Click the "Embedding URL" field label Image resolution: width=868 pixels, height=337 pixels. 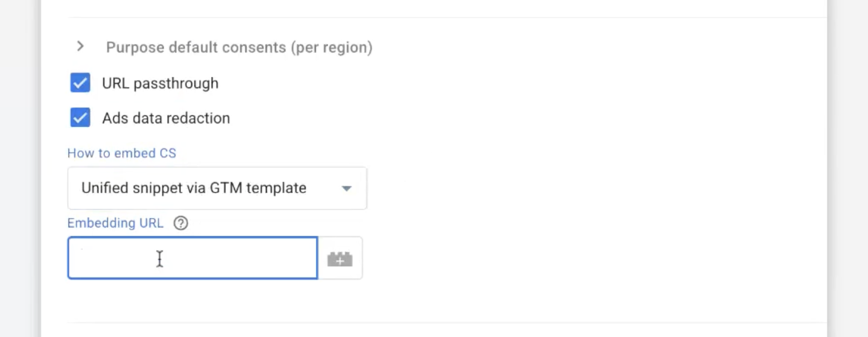(x=115, y=223)
